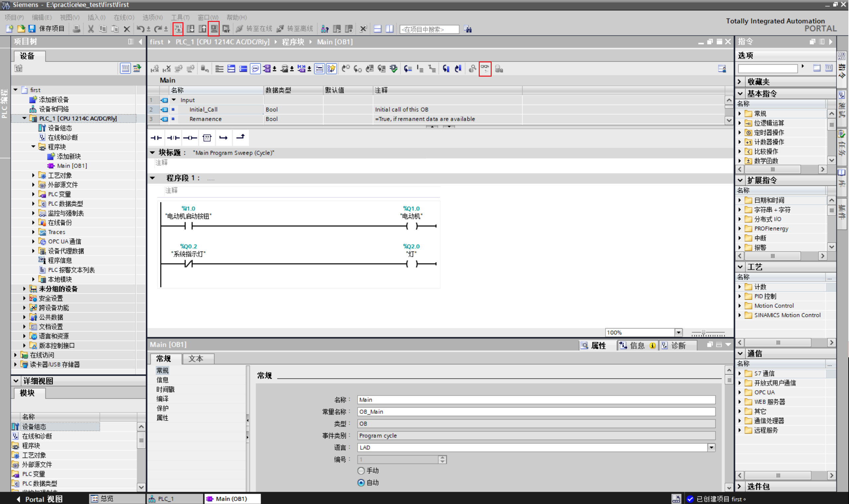The height and width of the screenshot is (504, 849).
Task: Collapse 程序段 1 network
Action: click(153, 178)
